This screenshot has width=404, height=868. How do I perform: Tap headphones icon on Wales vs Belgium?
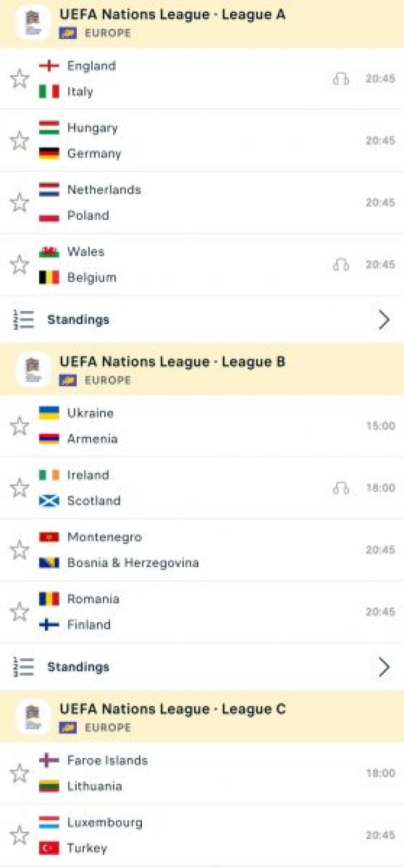coord(341,265)
